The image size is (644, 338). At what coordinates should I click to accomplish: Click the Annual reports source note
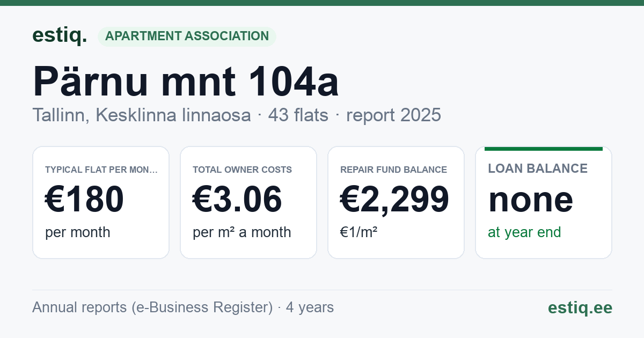coord(183,307)
